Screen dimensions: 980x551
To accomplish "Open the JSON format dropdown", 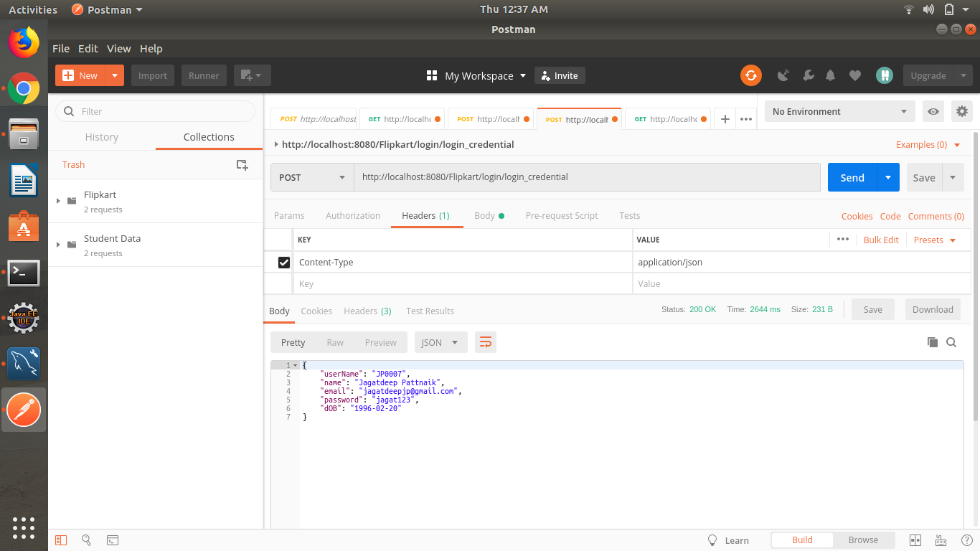I will tap(441, 342).
